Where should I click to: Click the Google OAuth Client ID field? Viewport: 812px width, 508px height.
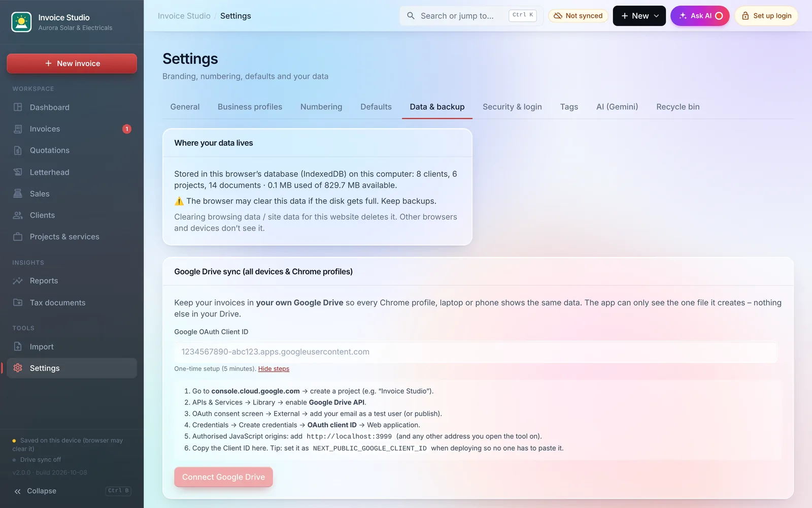[476, 352]
